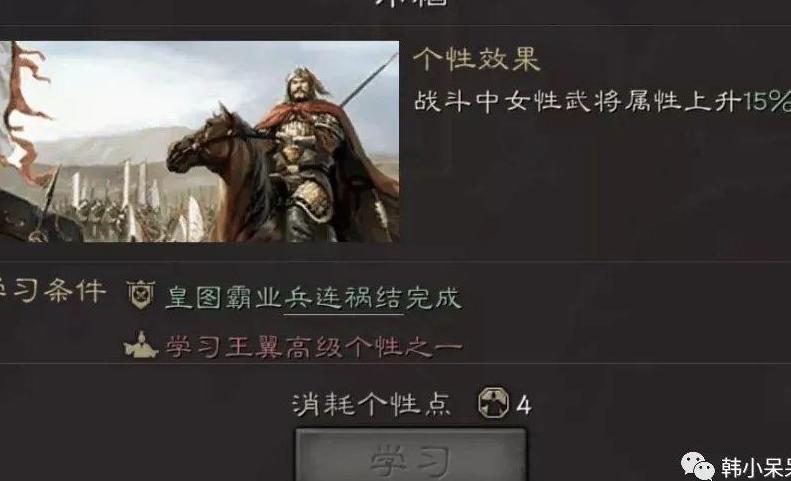Viewport: 791px width, 481px height.
Task: Click the 韩小呆 watermark text
Action: tap(756, 468)
